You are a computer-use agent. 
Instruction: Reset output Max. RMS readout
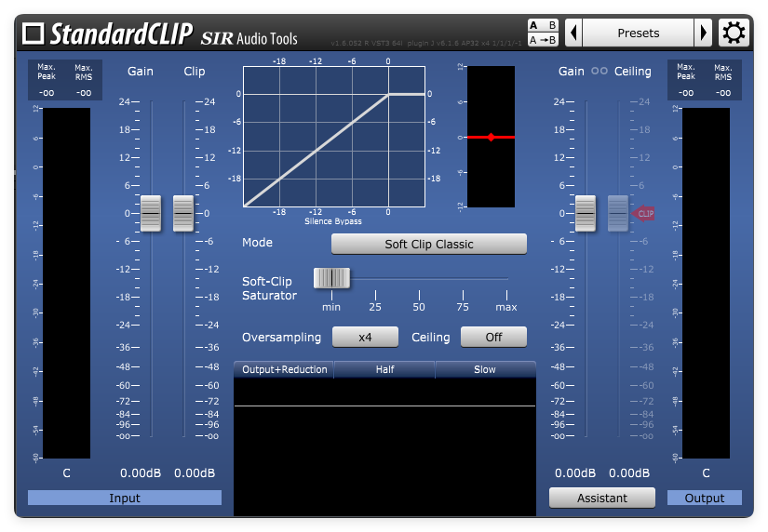[723, 93]
